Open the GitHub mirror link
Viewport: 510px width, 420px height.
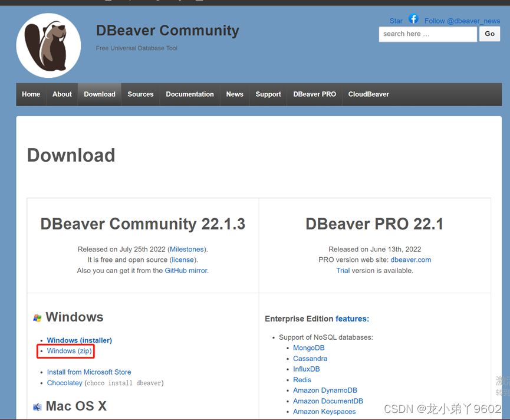pyautogui.click(x=186, y=271)
